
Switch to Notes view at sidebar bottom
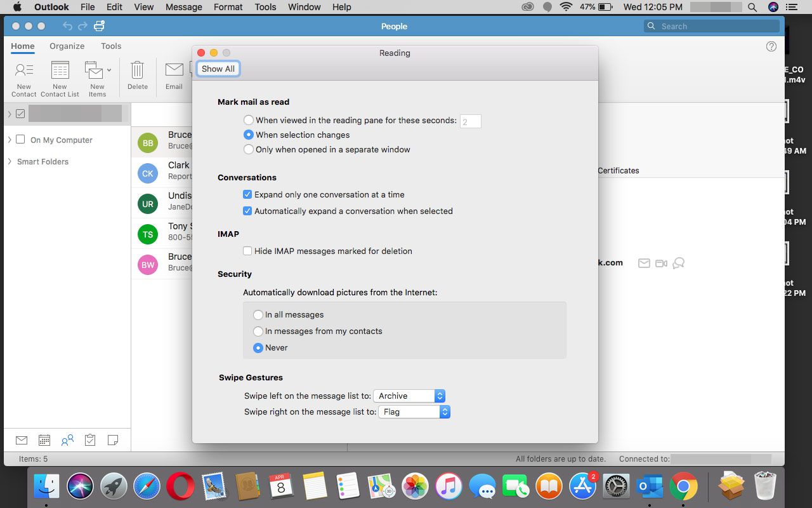click(x=113, y=440)
